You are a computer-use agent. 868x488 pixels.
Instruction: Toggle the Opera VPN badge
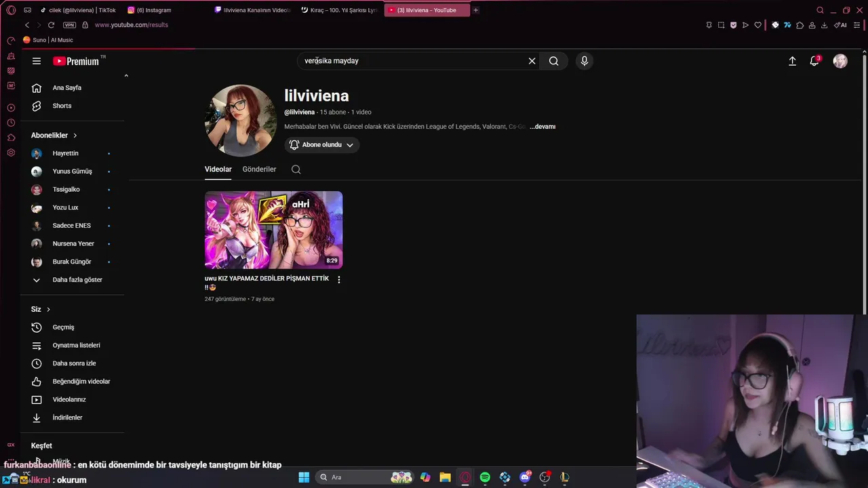click(69, 25)
